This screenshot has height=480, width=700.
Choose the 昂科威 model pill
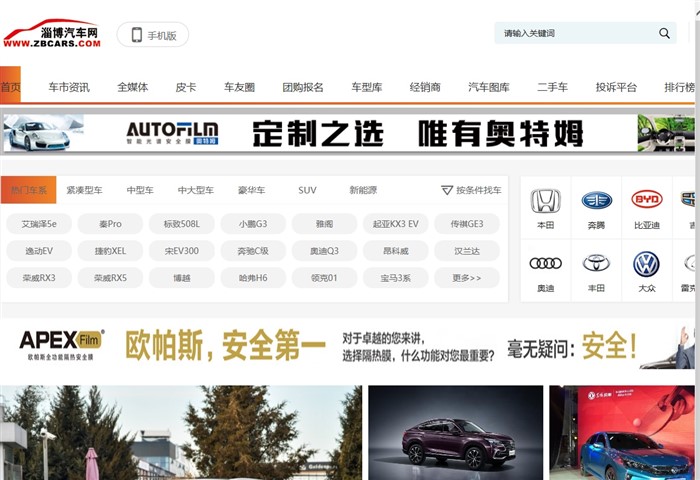click(396, 251)
